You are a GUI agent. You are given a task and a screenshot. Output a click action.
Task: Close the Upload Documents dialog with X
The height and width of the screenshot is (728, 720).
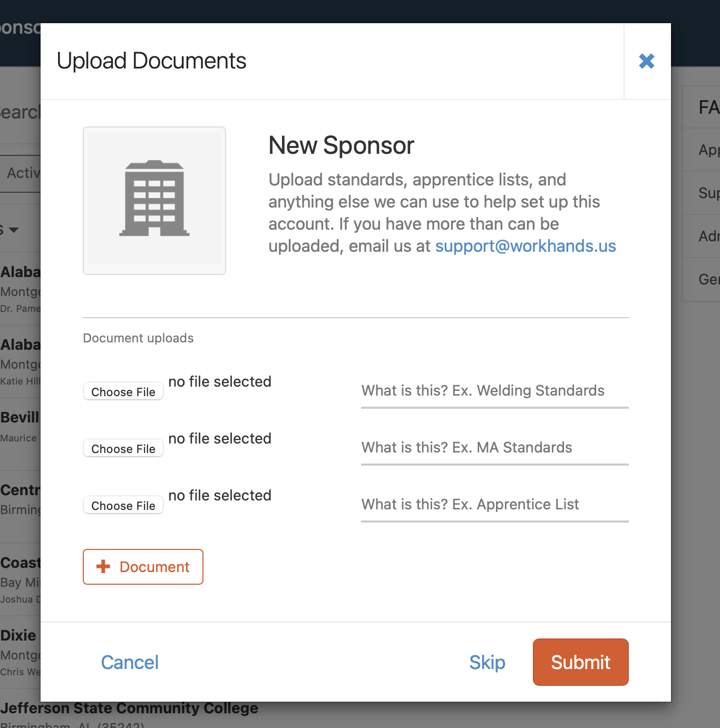tap(647, 61)
